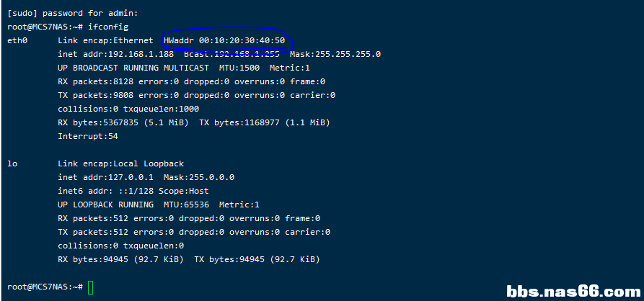Click the circled HWaddr MAC address

225,40
